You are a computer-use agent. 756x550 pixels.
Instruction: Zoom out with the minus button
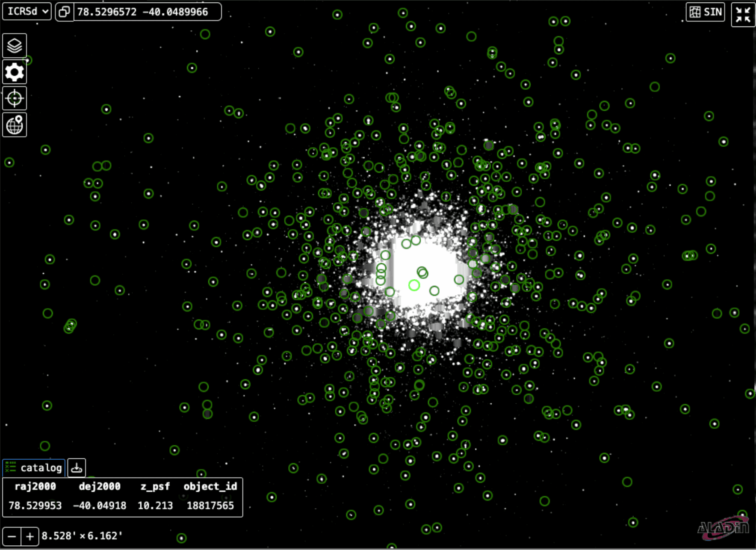(x=12, y=536)
